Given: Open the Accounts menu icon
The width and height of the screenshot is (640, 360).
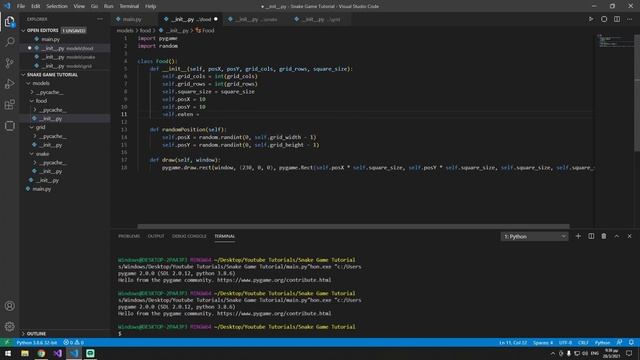Looking at the screenshot, I should coord(9,306).
